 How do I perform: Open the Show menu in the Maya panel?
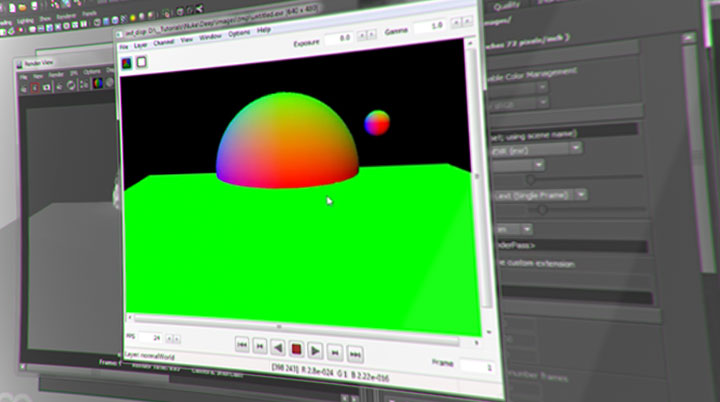pos(45,19)
